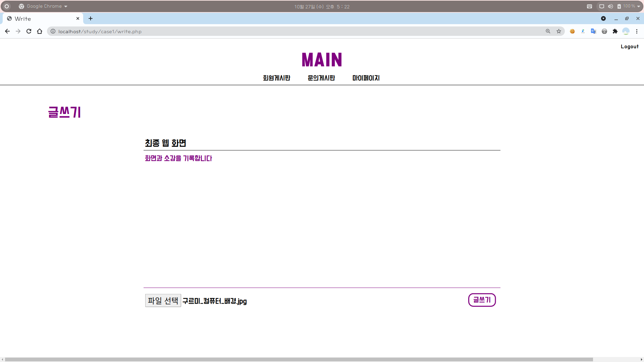Image resolution: width=644 pixels, height=362 pixels.
Task: Open the Google Translate extension
Action: (x=593, y=31)
